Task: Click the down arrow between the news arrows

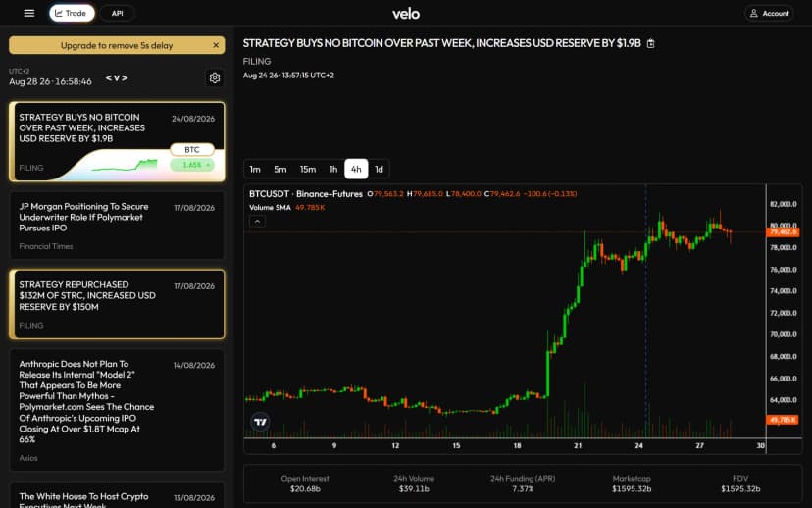Action: [117, 78]
